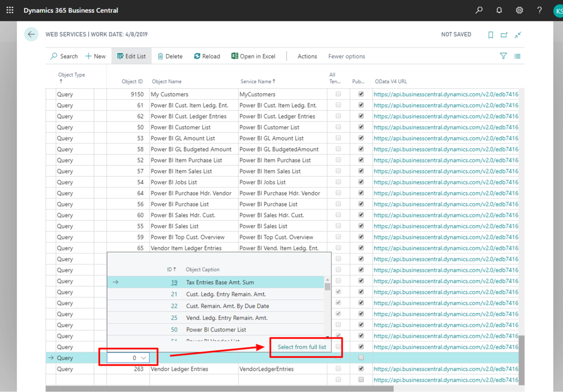Toggle Published checkbox for My Customers
The height and width of the screenshot is (392, 563).
[361, 94]
